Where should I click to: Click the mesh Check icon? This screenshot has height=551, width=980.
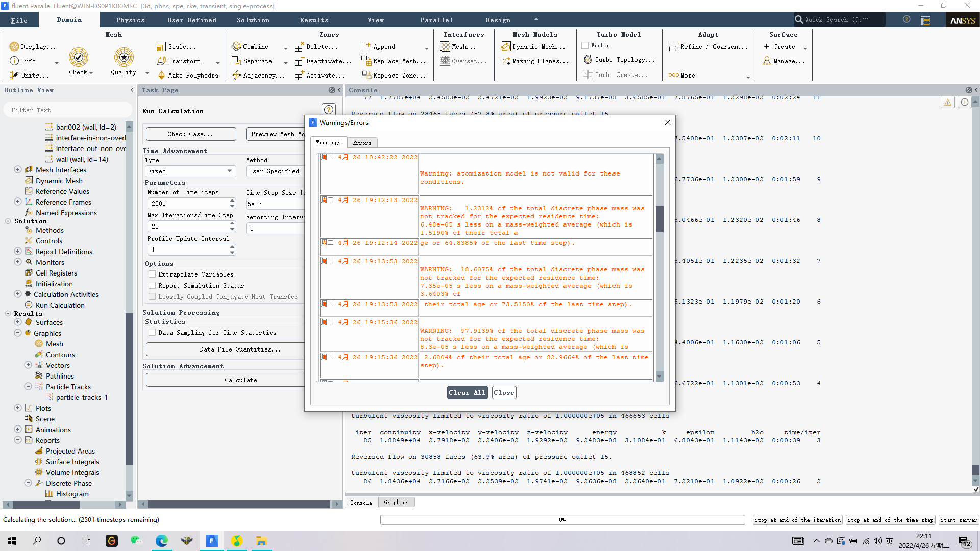[x=79, y=57]
